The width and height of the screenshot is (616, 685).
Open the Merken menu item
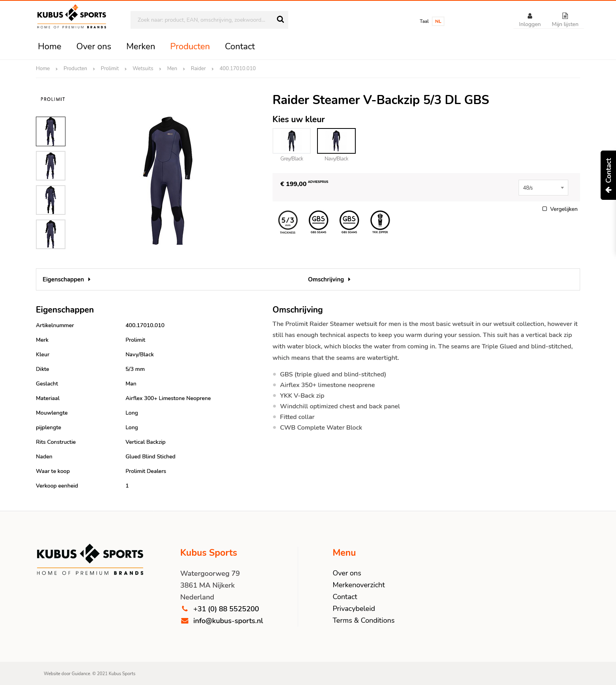(140, 47)
